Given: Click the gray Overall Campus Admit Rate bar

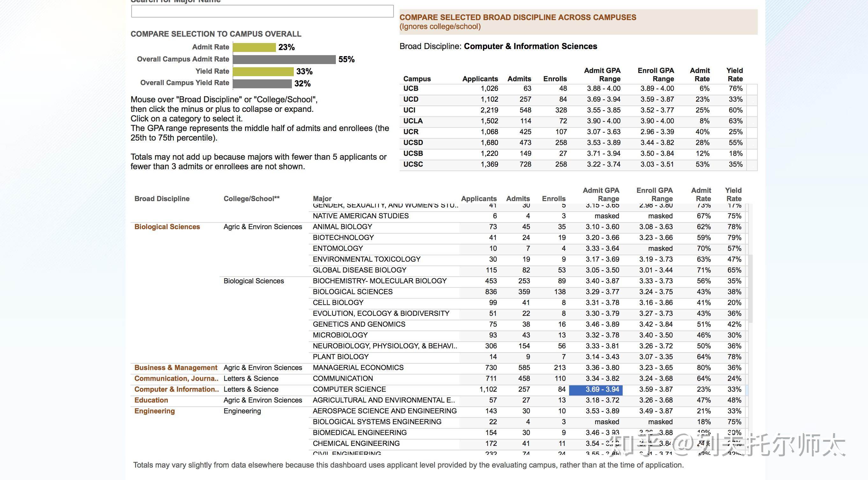Looking at the screenshot, I should (284, 60).
